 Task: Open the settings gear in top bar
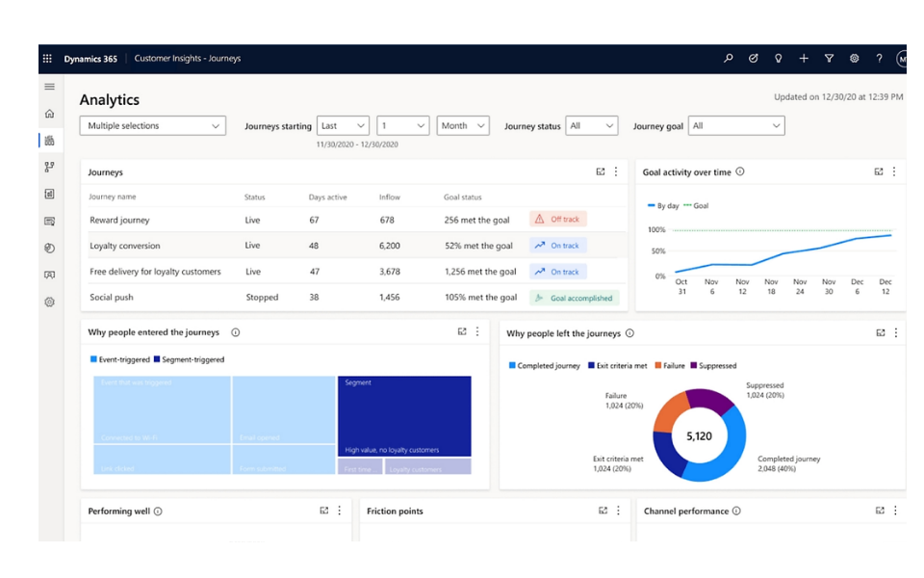pos(854,59)
